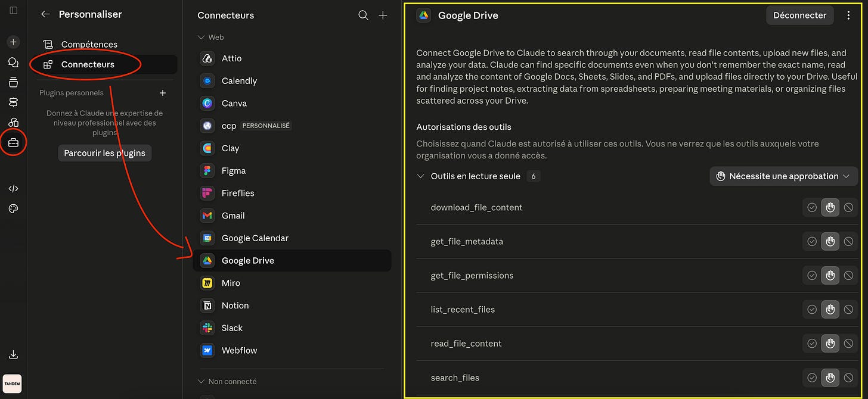This screenshot has height=399, width=868.
Task: Go back with arrow next to Personnaliser
Action: click(45, 14)
